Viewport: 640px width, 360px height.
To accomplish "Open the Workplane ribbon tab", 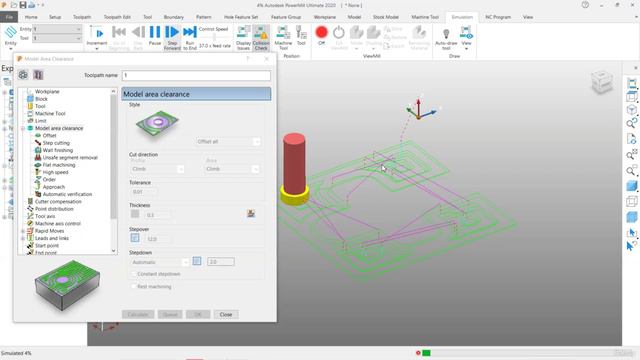I will pos(325,17).
